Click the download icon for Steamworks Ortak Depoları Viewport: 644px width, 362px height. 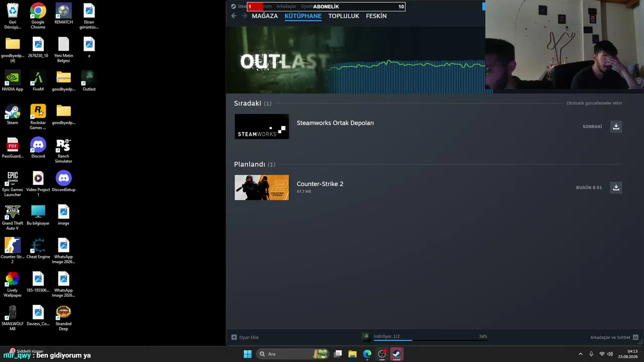(616, 126)
